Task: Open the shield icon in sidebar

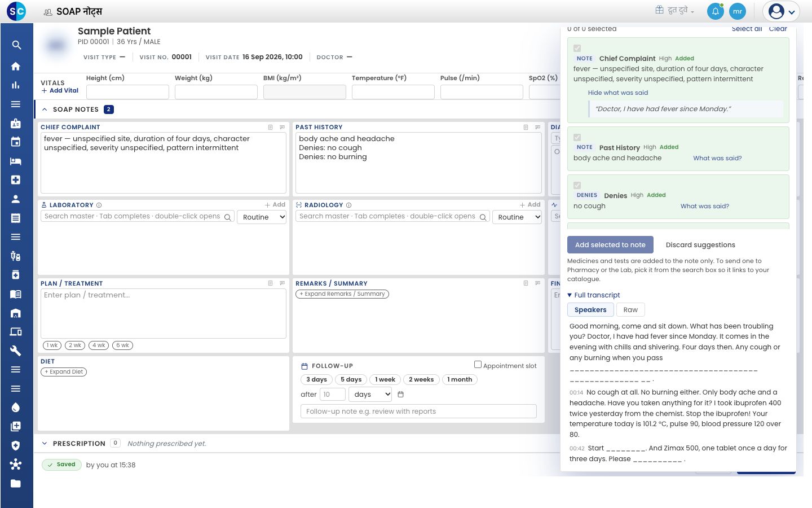Action: click(x=16, y=445)
